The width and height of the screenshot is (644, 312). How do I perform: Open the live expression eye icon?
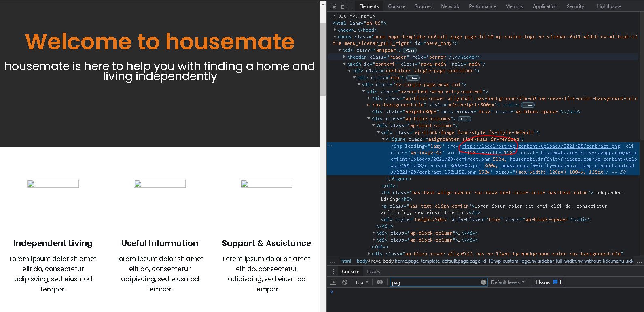click(380, 282)
